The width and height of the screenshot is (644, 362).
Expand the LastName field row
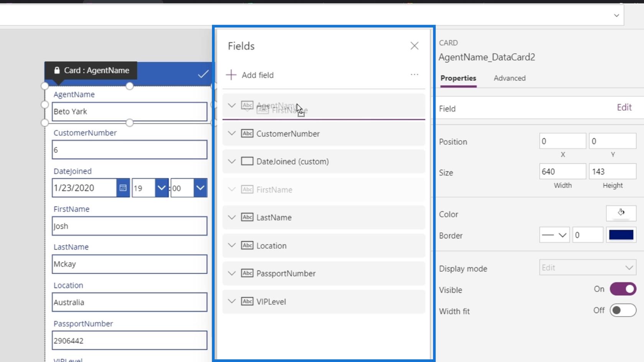tap(232, 217)
